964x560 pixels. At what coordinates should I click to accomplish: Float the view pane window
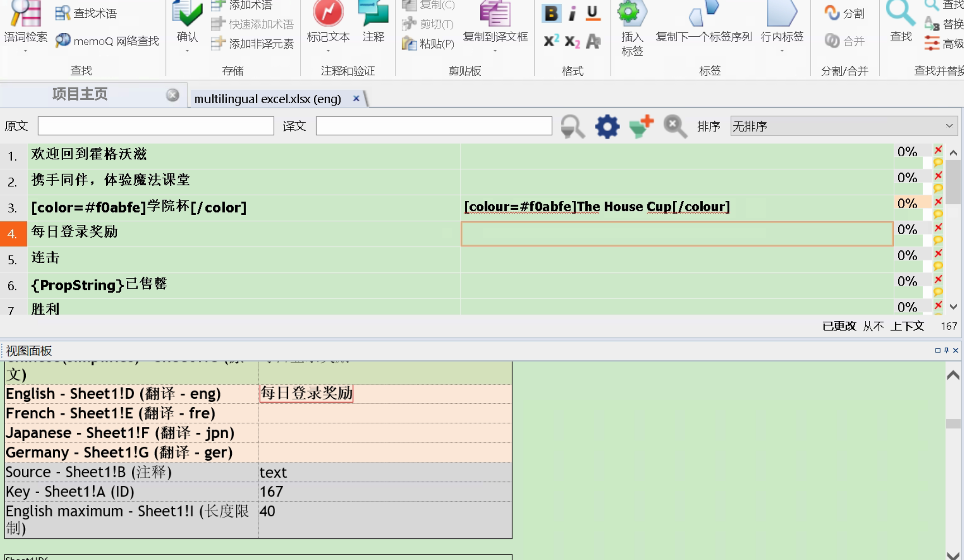click(x=937, y=350)
